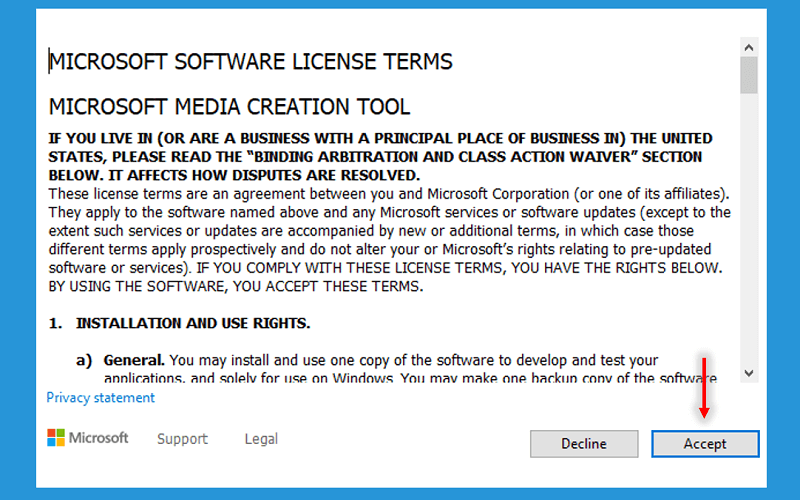The width and height of the screenshot is (800, 500).
Task: Open the Support link
Action: [182, 439]
